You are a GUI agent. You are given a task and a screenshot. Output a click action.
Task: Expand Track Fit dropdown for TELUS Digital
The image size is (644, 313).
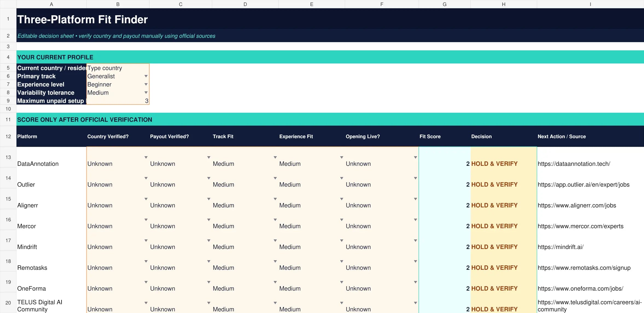click(275, 303)
